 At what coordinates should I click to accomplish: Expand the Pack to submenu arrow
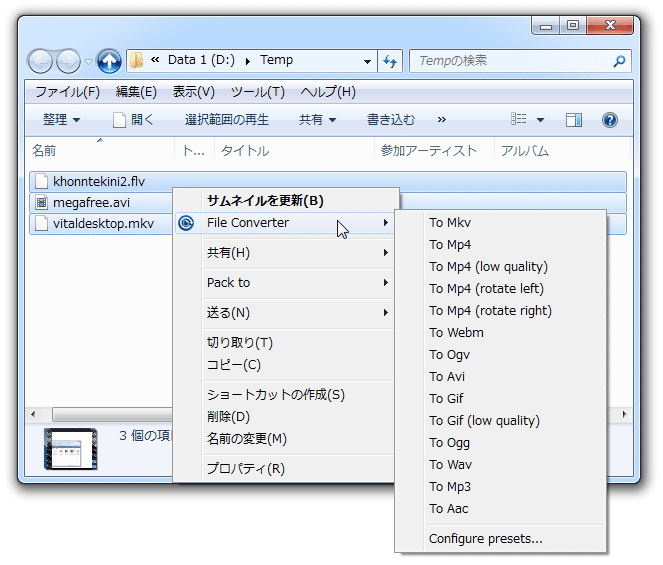[386, 282]
